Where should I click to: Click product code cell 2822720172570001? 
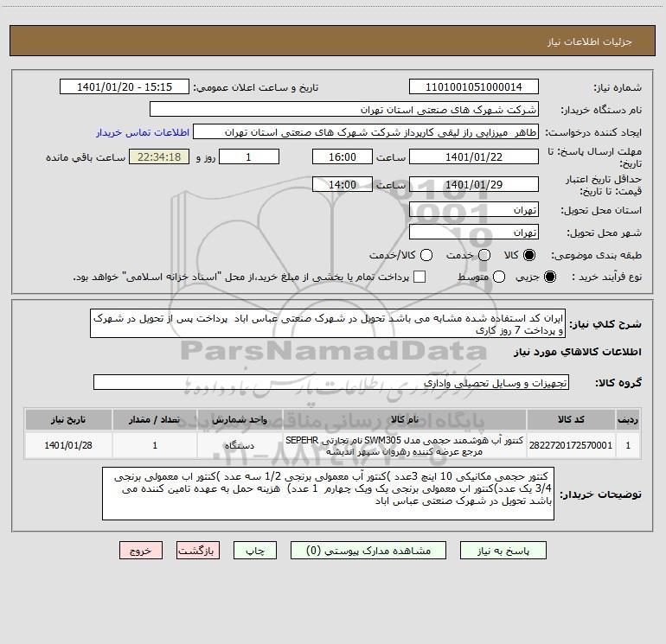pos(571,445)
